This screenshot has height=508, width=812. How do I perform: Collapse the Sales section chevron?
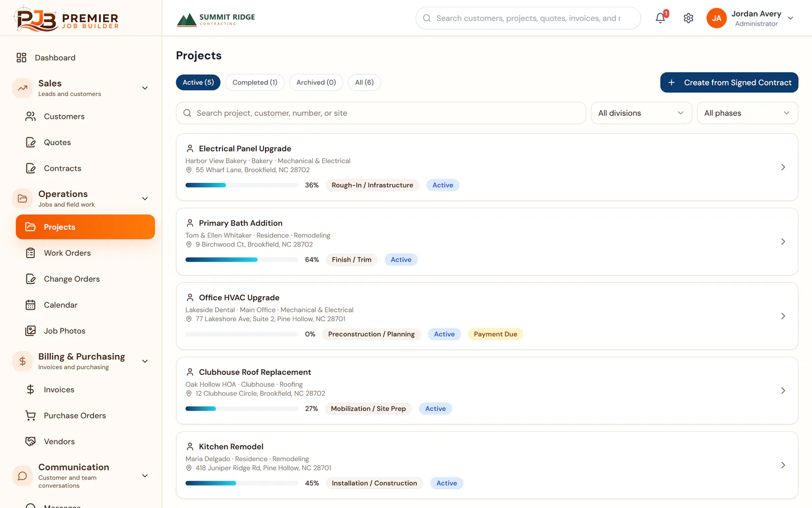(x=145, y=88)
